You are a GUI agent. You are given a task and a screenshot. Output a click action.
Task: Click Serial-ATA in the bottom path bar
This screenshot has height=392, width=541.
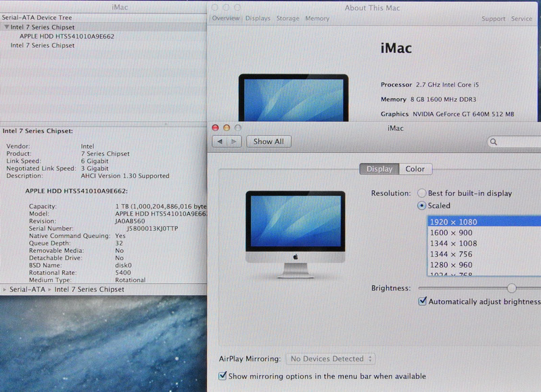pyautogui.click(x=27, y=289)
